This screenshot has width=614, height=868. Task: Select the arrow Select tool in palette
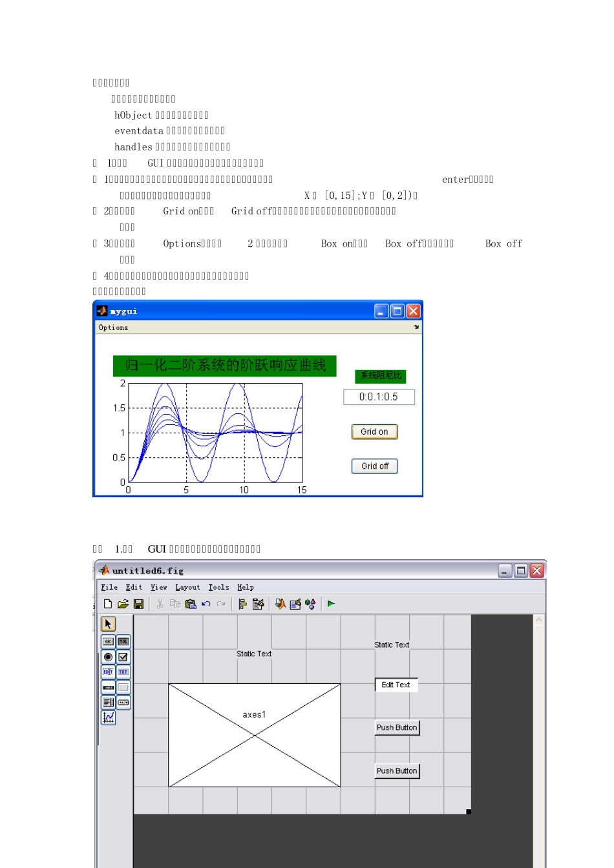(108, 624)
